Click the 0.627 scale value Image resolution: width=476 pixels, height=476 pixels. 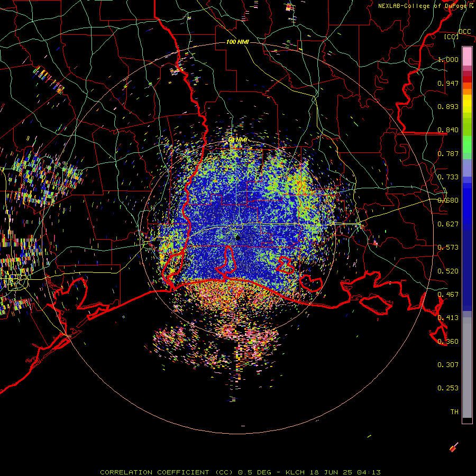pyautogui.click(x=448, y=224)
